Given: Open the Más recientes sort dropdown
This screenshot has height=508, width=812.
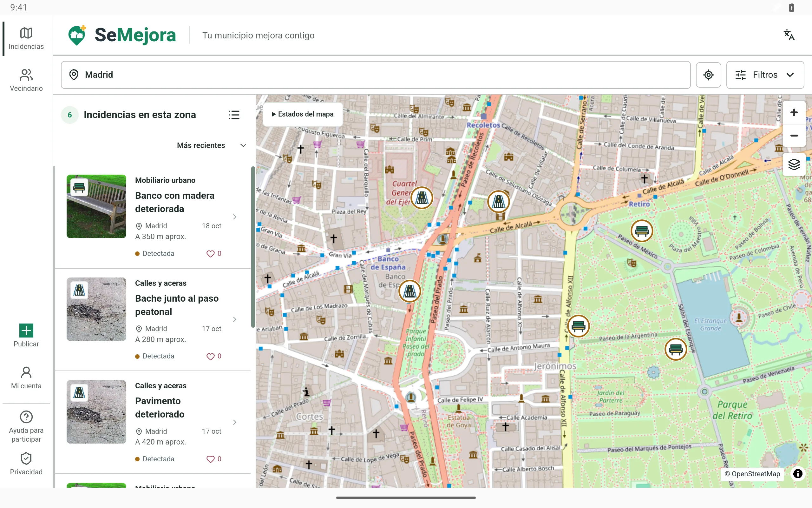Looking at the screenshot, I should tap(211, 145).
